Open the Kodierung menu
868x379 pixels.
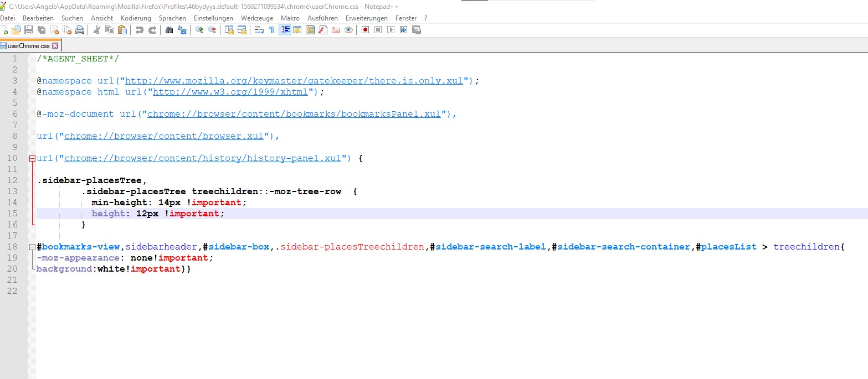[x=136, y=18]
